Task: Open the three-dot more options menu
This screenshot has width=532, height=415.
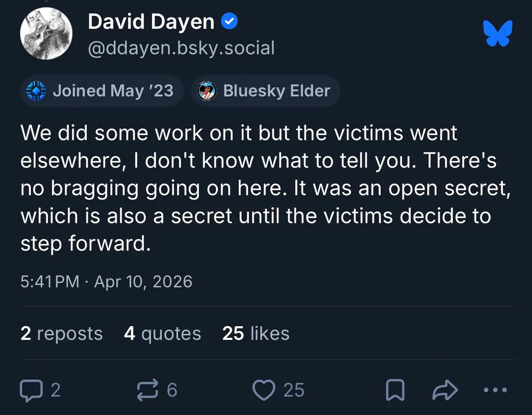Action: click(495, 391)
